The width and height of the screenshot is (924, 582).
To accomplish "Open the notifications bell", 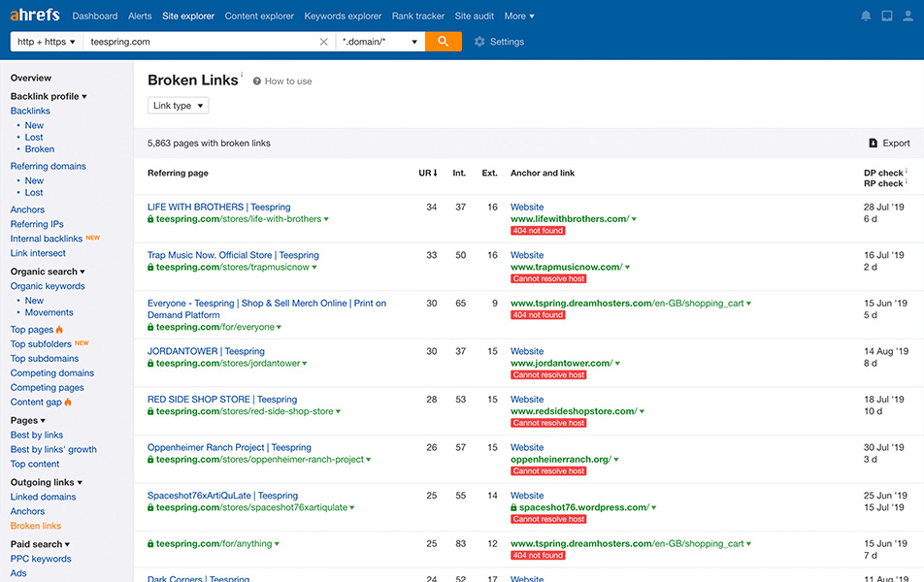I will coord(865,16).
